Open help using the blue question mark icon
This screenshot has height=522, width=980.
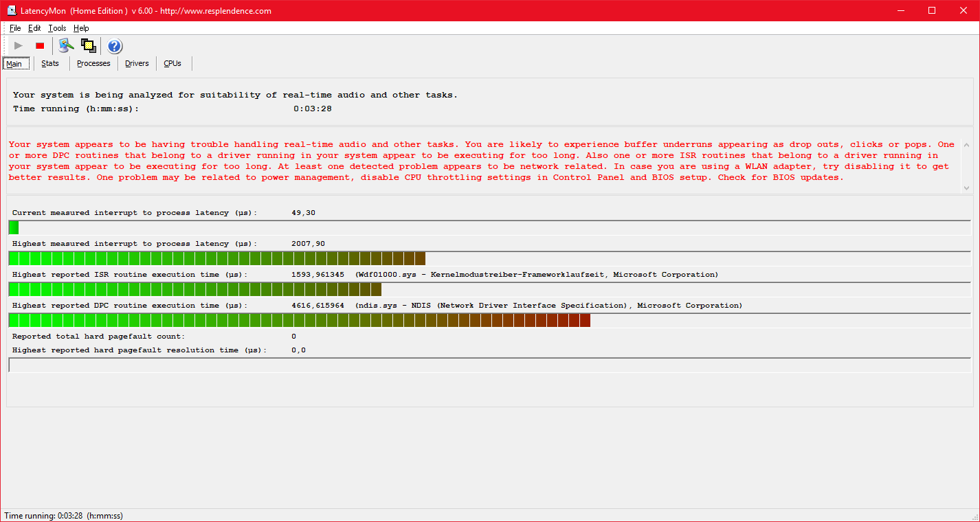[115, 46]
